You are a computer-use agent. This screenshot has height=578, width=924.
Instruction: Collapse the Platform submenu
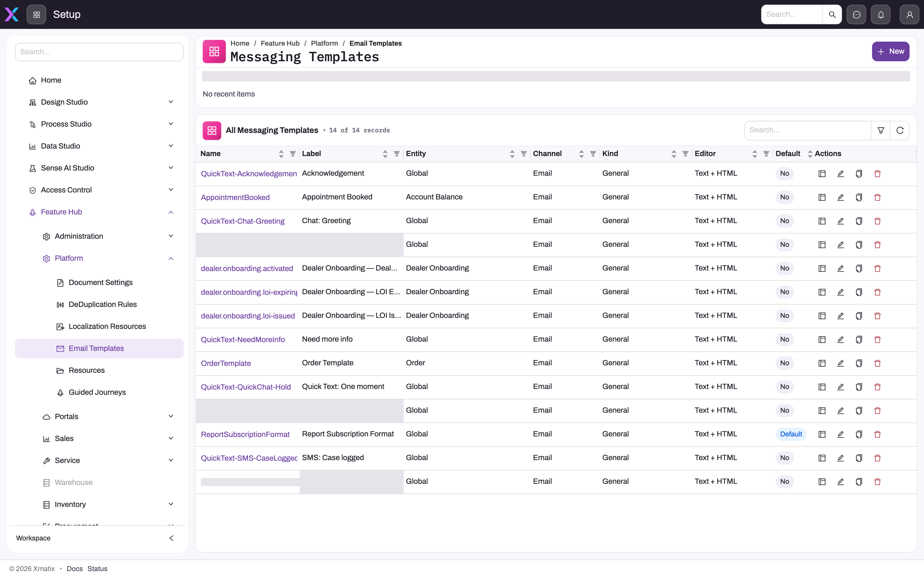[x=99, y=258]
